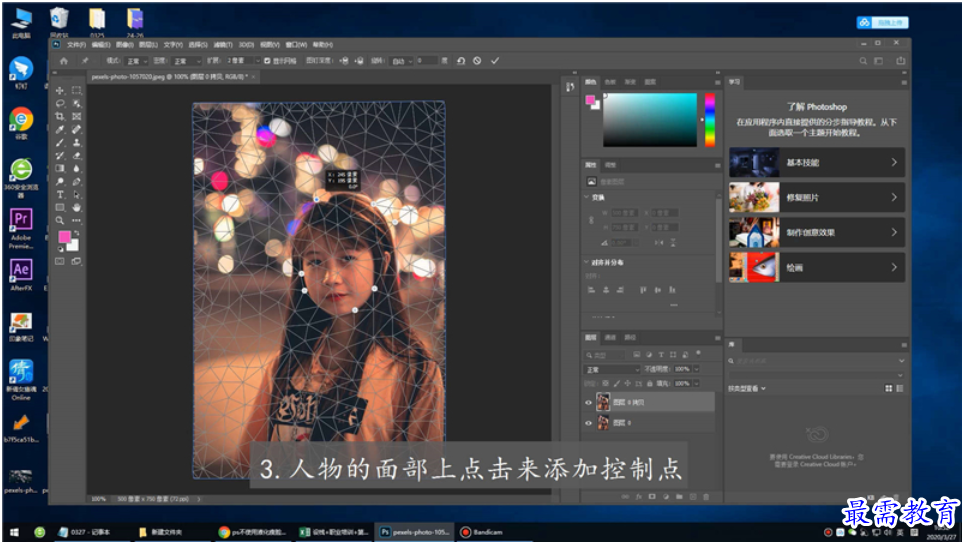
Task: Open the Filter menu
Action: [222, 45]
